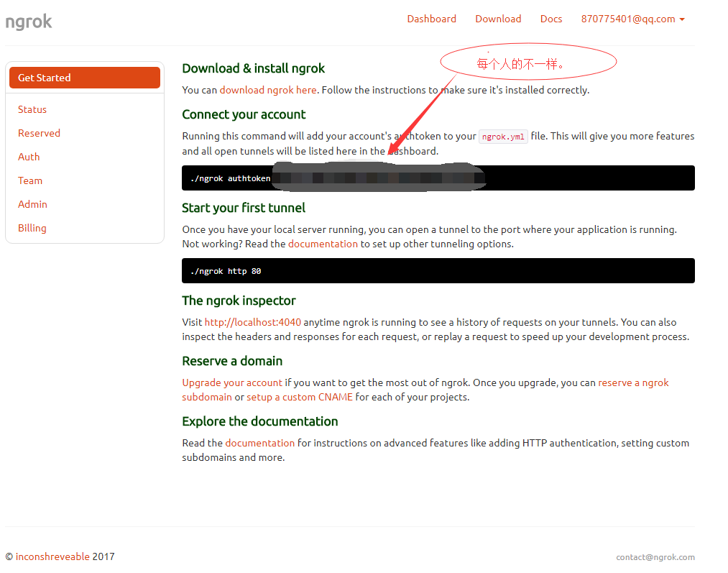Screen dimensions: 728x573
Task: Click the ./ngrok authtoken command box
Action: coord(438,178)
